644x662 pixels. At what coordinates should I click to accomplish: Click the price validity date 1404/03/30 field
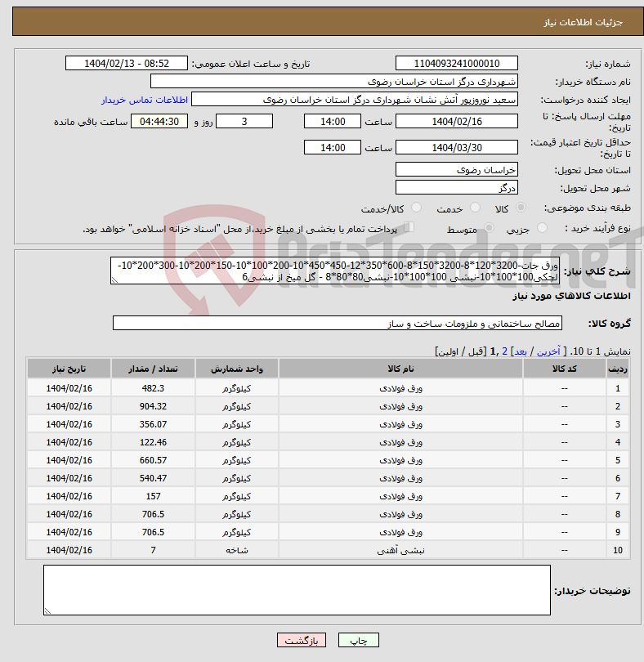click(457, 148)
